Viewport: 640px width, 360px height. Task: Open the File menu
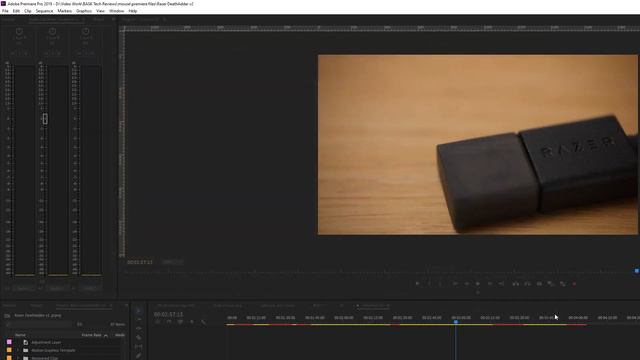(x=5, y=11)
